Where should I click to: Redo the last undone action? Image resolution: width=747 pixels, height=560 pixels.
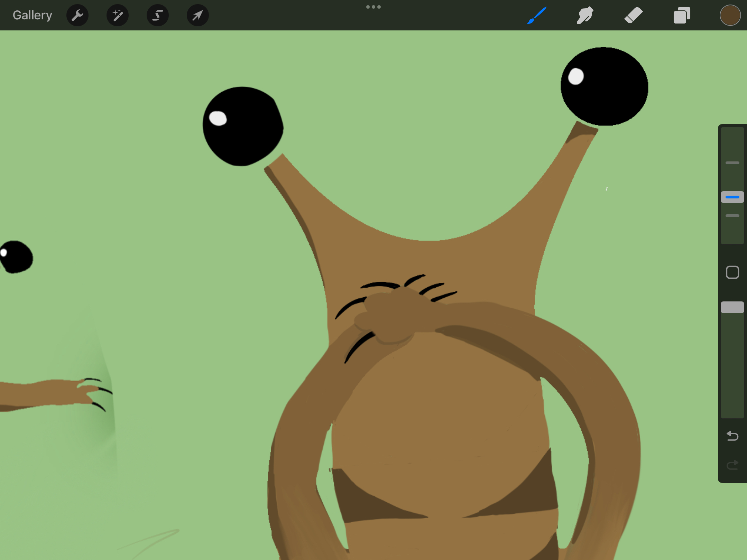[x=732, y=465]
